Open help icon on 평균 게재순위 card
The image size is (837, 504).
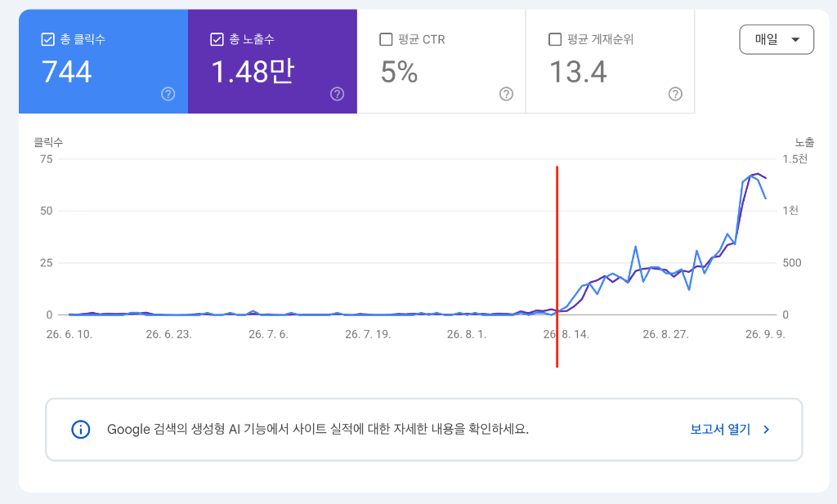(x=675, y=94)
